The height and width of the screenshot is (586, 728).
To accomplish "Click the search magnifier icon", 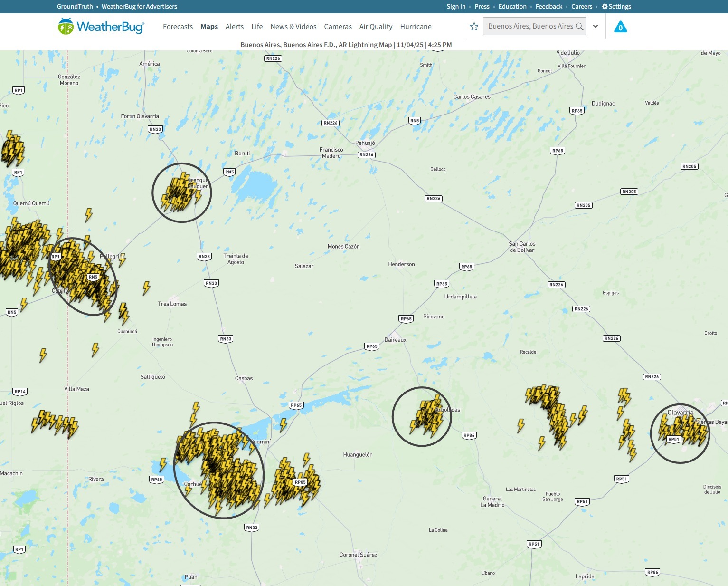I will tap(579, 27).
